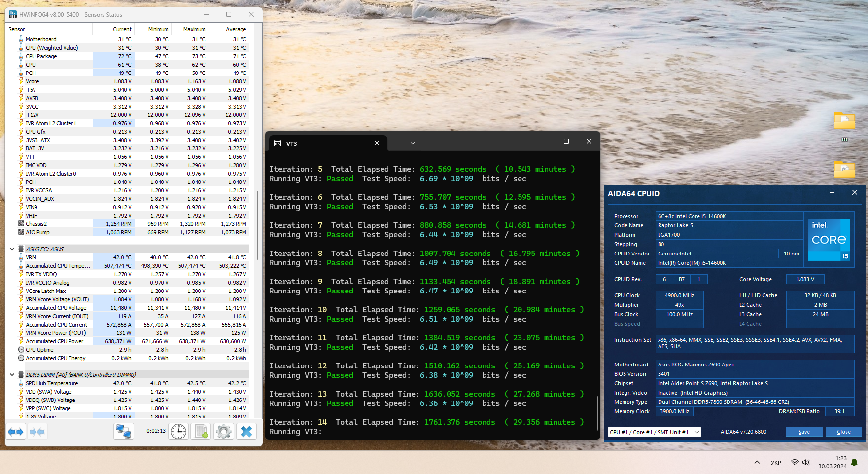Create a log report using the document-plus icon

click(201, 432)
